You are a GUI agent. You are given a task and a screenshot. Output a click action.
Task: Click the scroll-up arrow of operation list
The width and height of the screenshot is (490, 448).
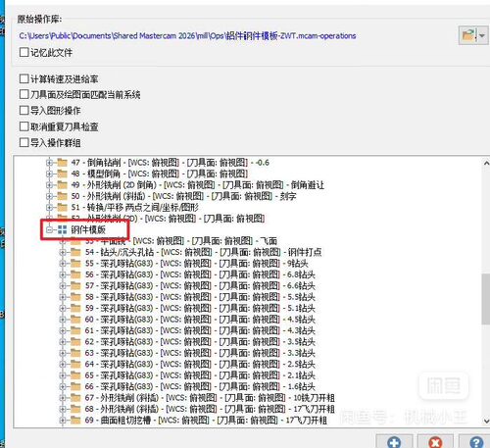click(486, 163)
